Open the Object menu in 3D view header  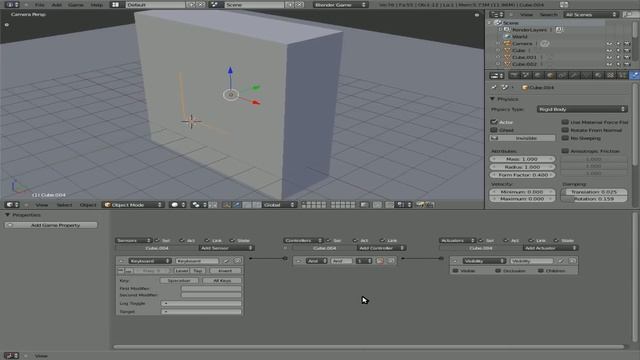[x=88, y=204]
